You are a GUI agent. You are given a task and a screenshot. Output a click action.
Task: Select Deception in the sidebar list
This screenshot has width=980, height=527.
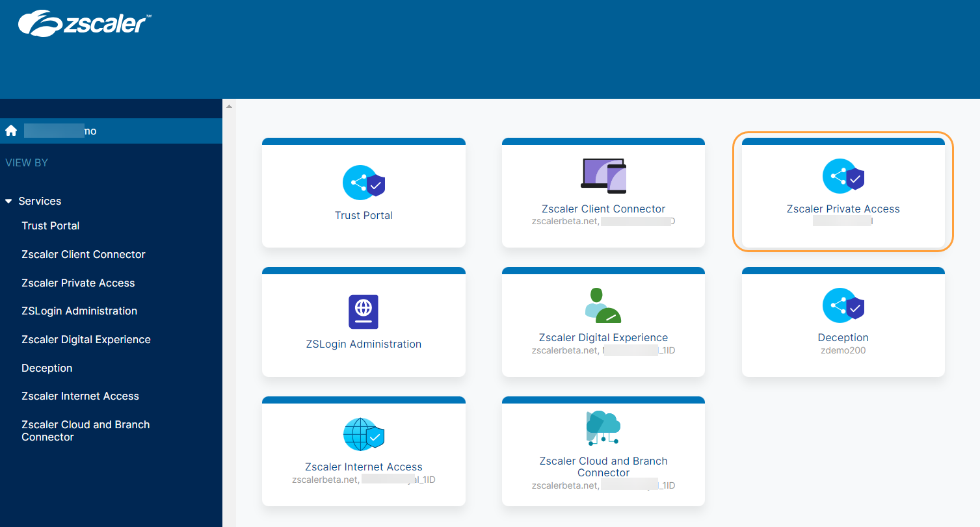click(x=47, y=368)
